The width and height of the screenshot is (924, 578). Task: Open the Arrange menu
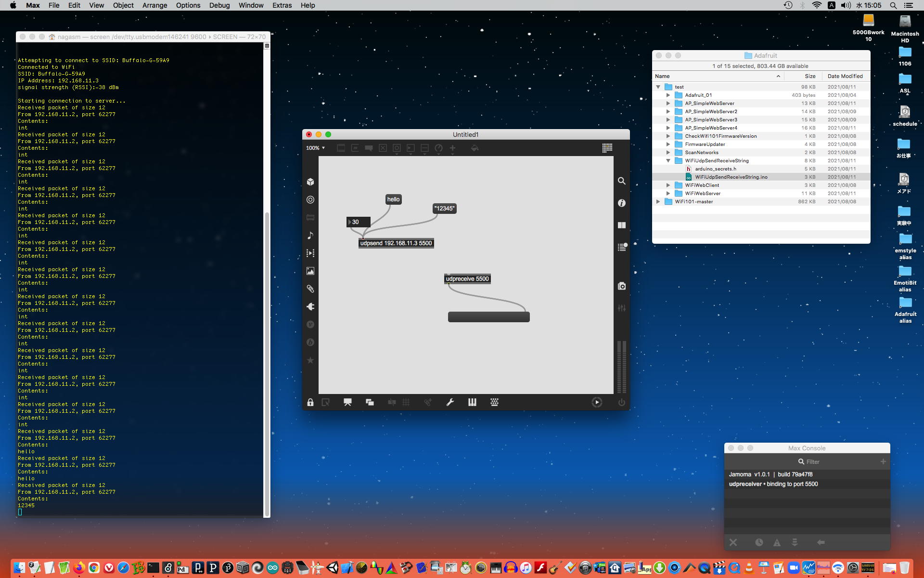[x=154, y=5]
